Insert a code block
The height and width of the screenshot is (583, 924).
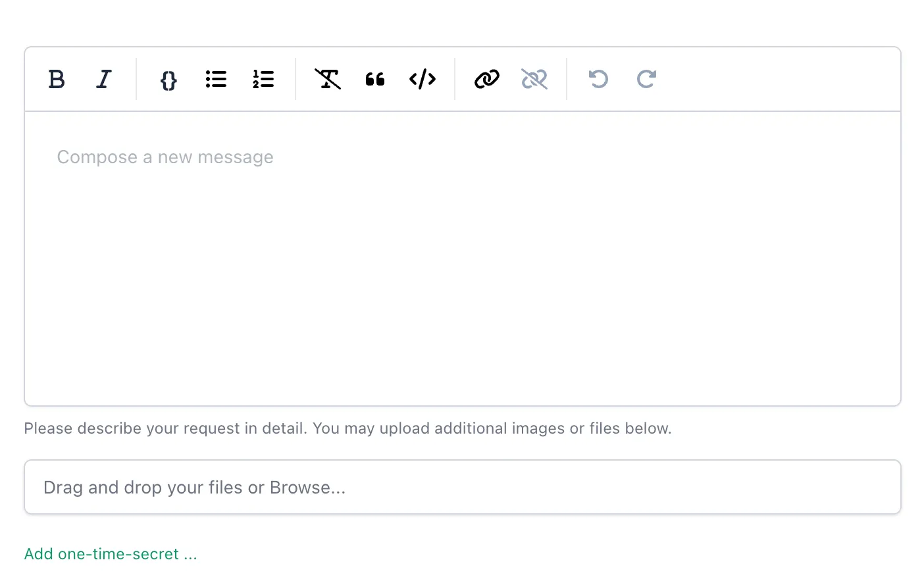coord(422,79)
